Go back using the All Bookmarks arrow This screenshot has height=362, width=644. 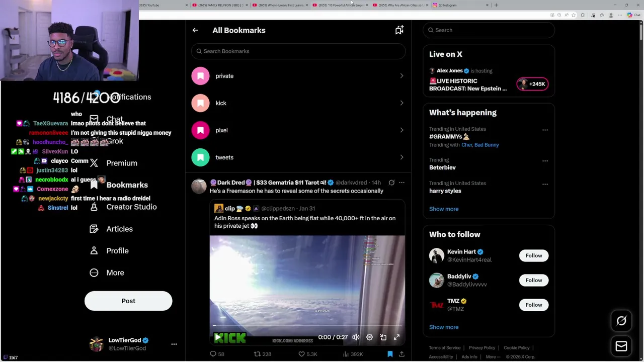pyautogui.click(x=195, y=30)
